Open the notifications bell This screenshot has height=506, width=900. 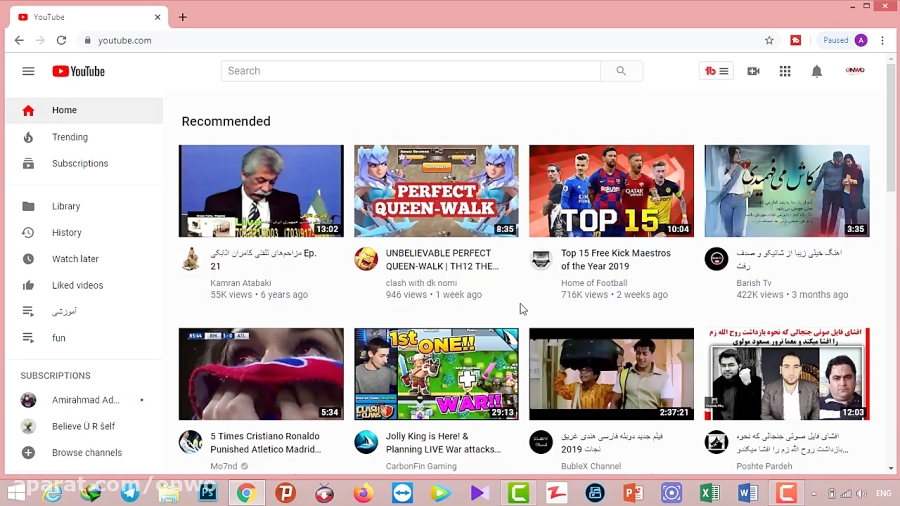[816, 71]
